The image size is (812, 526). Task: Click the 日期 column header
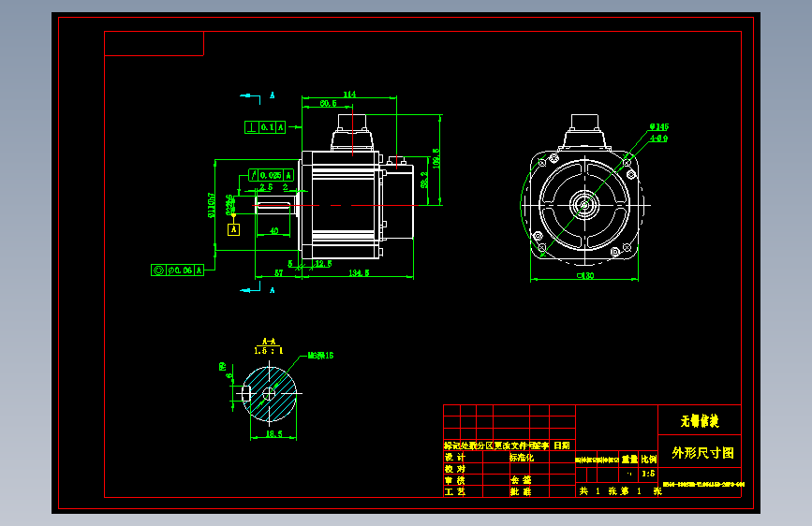tap(562, 446)
